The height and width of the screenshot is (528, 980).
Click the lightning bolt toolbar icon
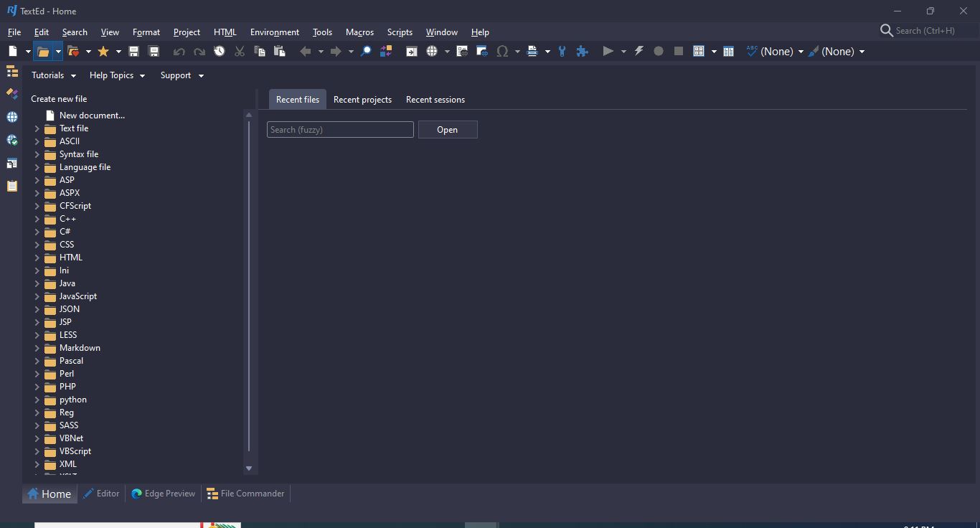[639, 52]
